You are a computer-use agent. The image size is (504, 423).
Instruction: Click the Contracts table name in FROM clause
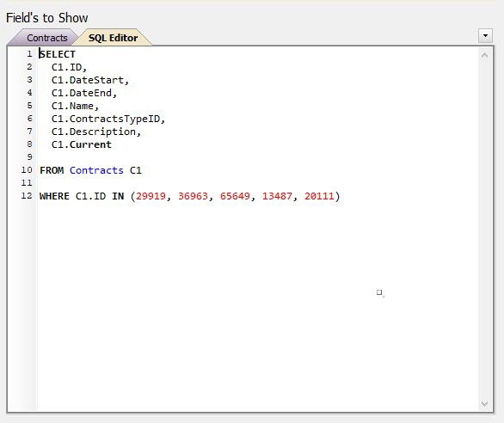pyautogui.click(x=96, y=170)
